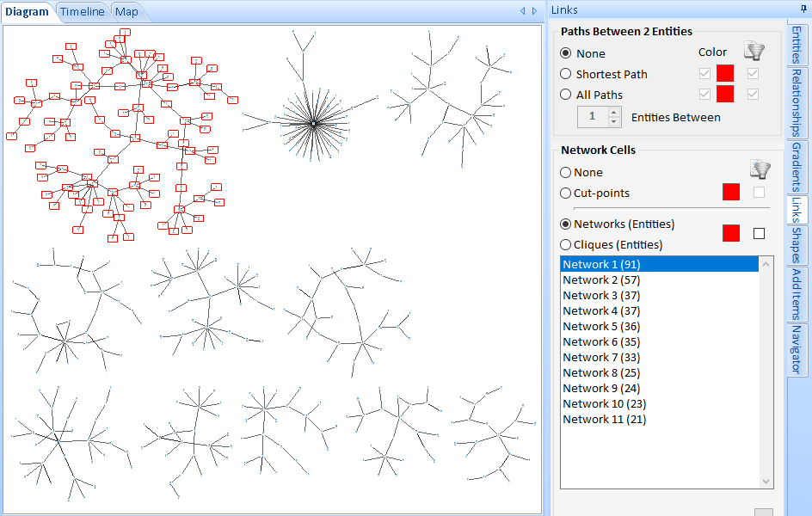Viewport: 812px width, 516px height.
Task: Click the pin icon on the Links panel
Action: click(x=802, y=9)
